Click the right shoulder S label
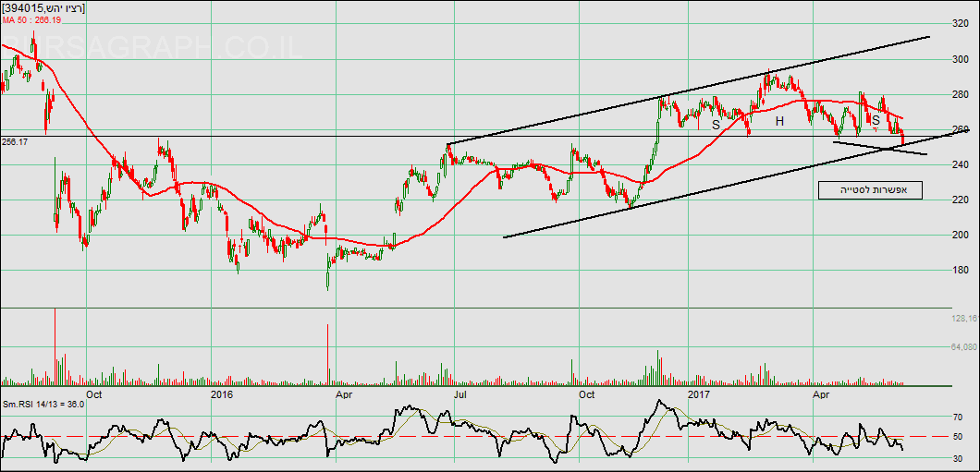The width and height of the screenshot is (980, 472). [x=875, y=120]
